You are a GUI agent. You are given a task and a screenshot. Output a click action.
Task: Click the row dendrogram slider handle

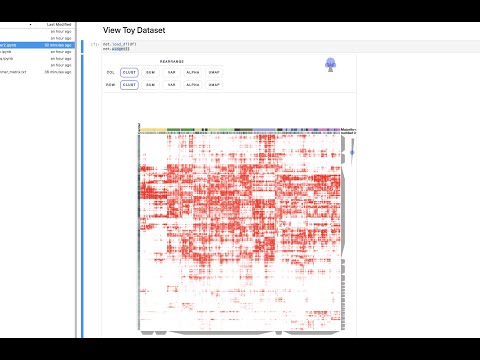coord(352,152)
